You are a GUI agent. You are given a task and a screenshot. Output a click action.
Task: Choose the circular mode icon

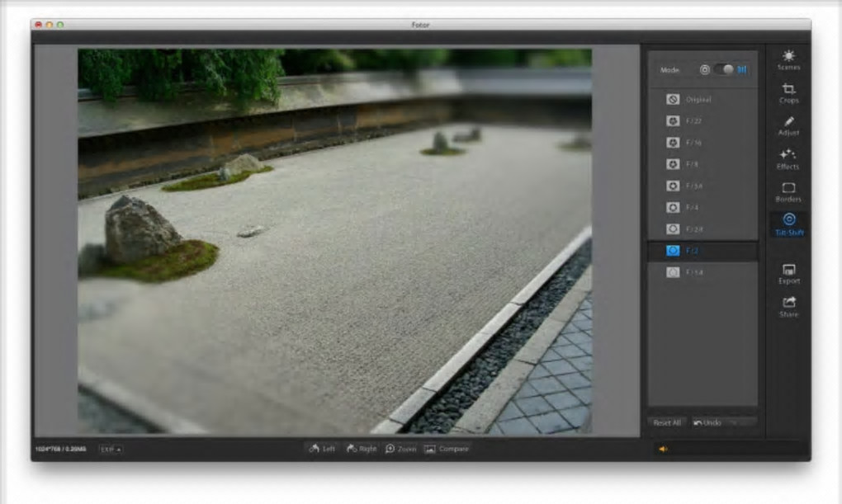(705, 70)
